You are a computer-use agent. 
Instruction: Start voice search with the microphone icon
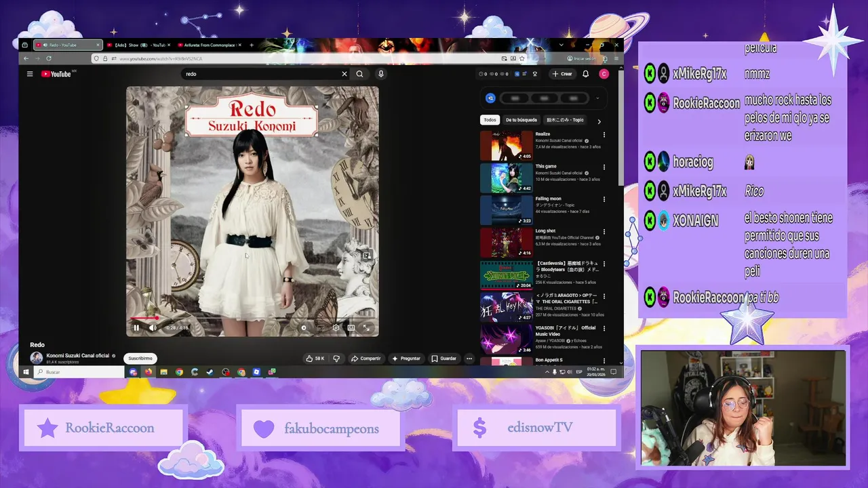click(381, 74)
